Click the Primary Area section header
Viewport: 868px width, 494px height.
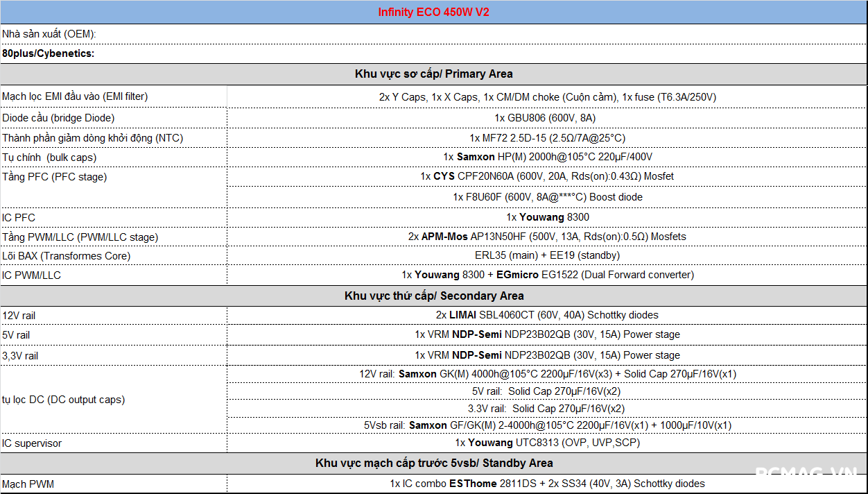point(433,74)
